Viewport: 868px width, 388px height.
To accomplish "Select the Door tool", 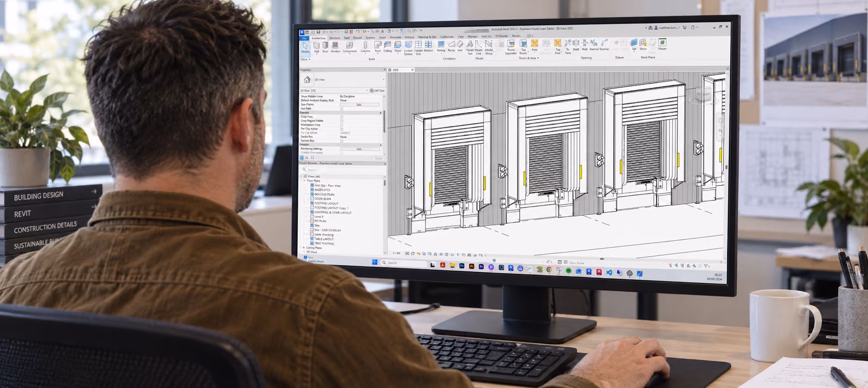I will 325,47.
